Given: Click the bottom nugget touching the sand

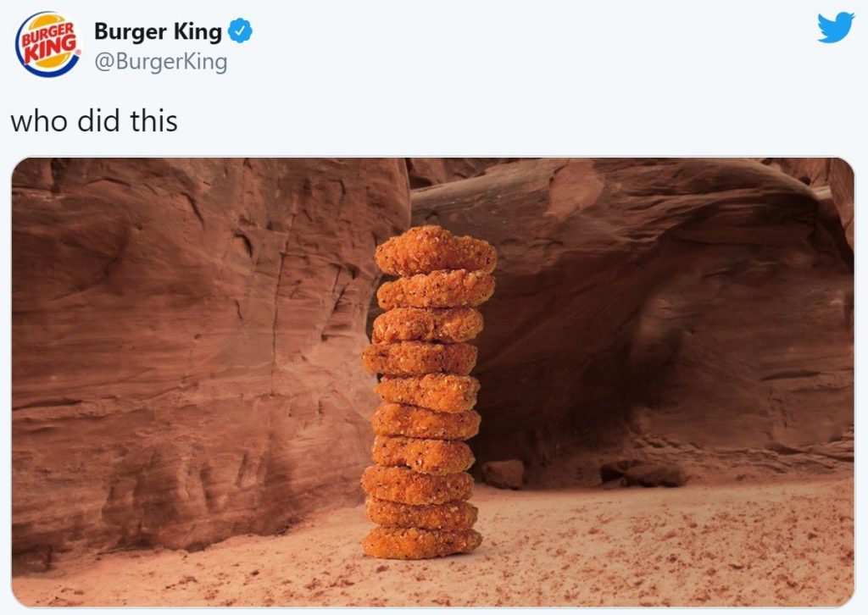Looking at the screenshot, I should tap(422, 542).
